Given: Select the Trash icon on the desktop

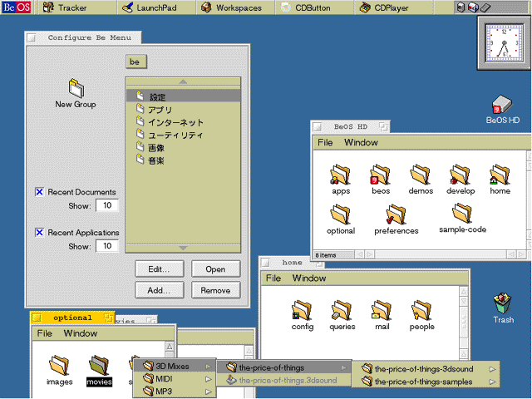Looking at the screenshot, I should pyautogui.click(x=503, y=308).
